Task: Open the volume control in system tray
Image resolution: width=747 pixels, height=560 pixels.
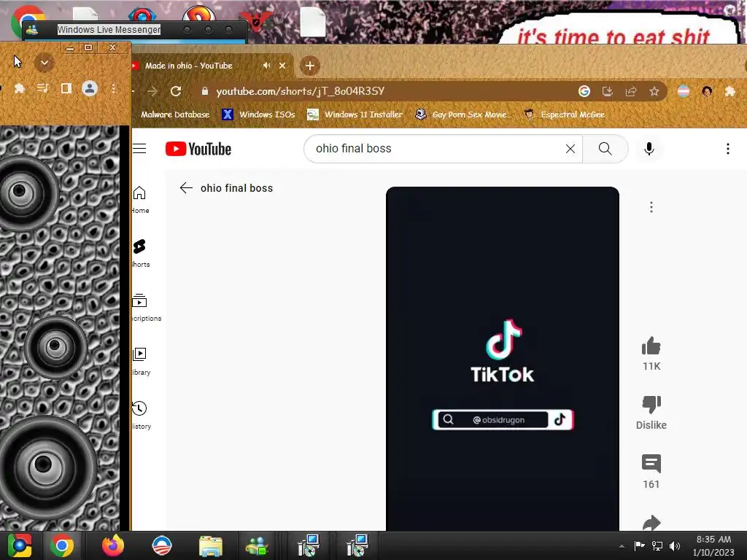Action: tap(675, 545)
